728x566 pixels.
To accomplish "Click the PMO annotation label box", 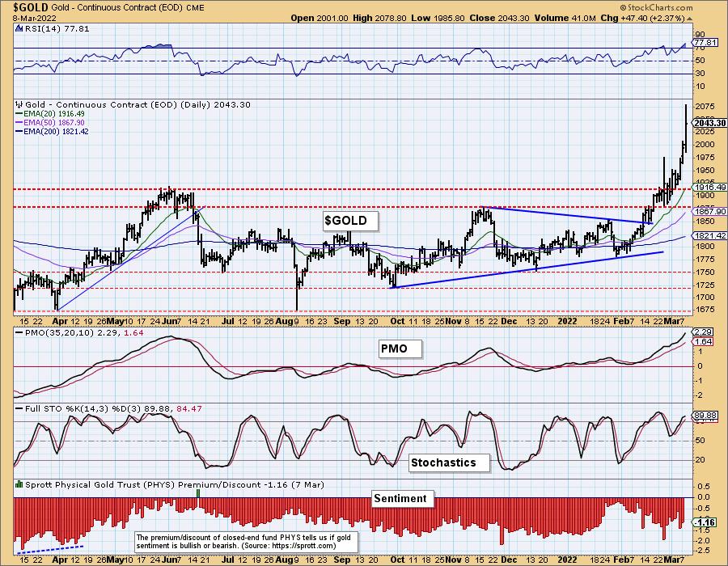I will point(400,348).
